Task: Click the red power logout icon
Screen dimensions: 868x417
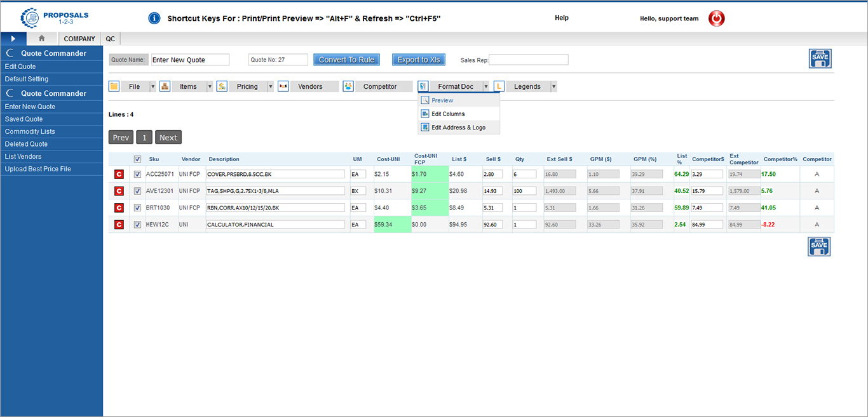Action: tap(716, 18)
